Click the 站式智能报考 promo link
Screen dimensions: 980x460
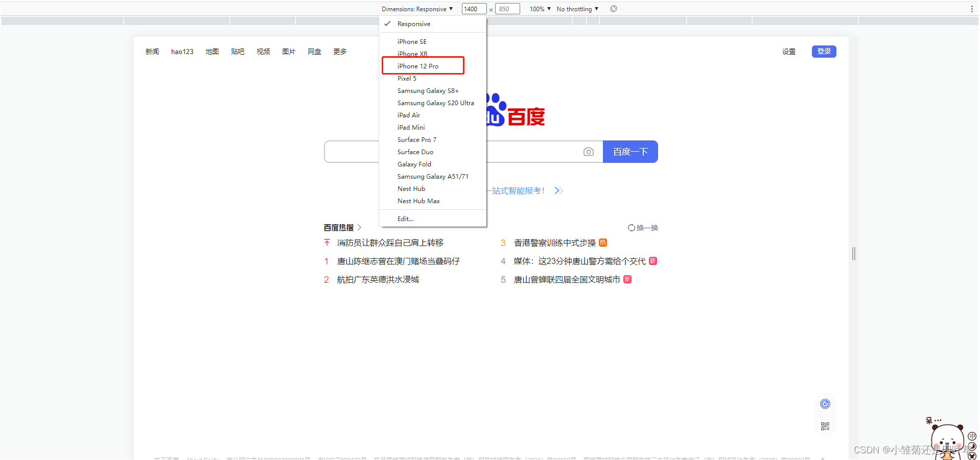[516, 190]
